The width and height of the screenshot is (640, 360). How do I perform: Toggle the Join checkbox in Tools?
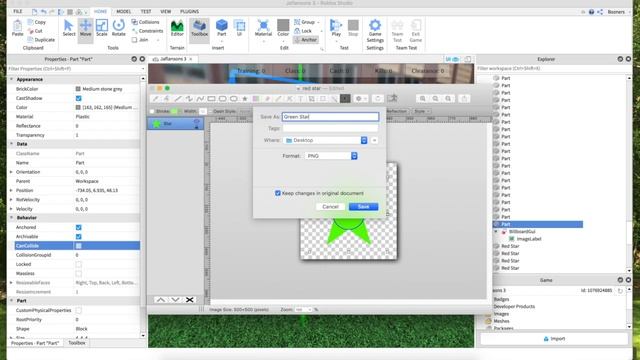pos(134,40)
